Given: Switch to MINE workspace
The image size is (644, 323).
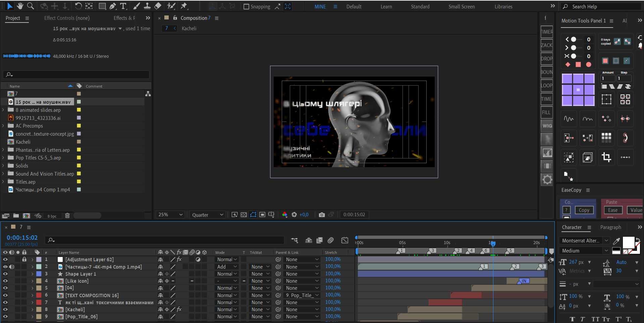Looking at the screenshot, I should pos(320,6).
